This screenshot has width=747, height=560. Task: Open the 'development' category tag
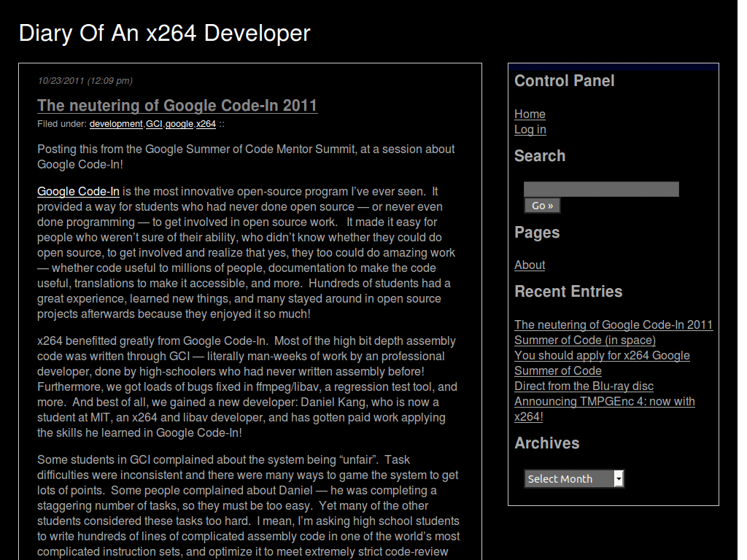[116, 124]
